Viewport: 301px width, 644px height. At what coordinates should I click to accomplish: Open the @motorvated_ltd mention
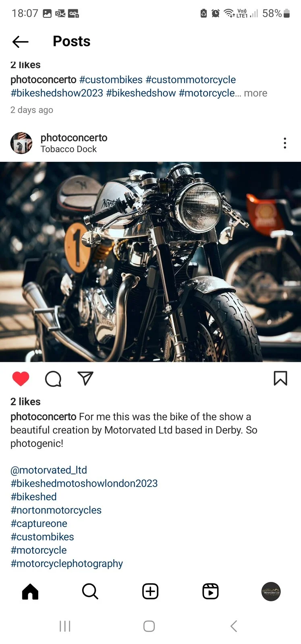click(x=49, y=470)
